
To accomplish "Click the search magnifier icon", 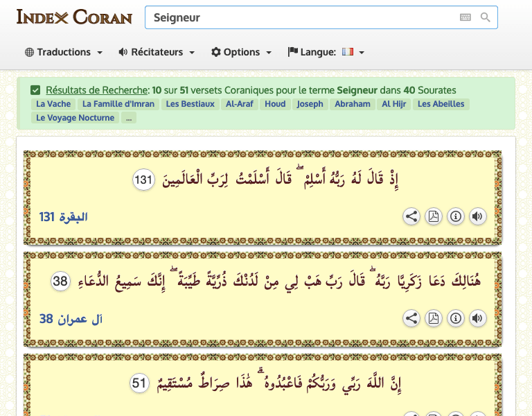I will (x=486, y=17).
